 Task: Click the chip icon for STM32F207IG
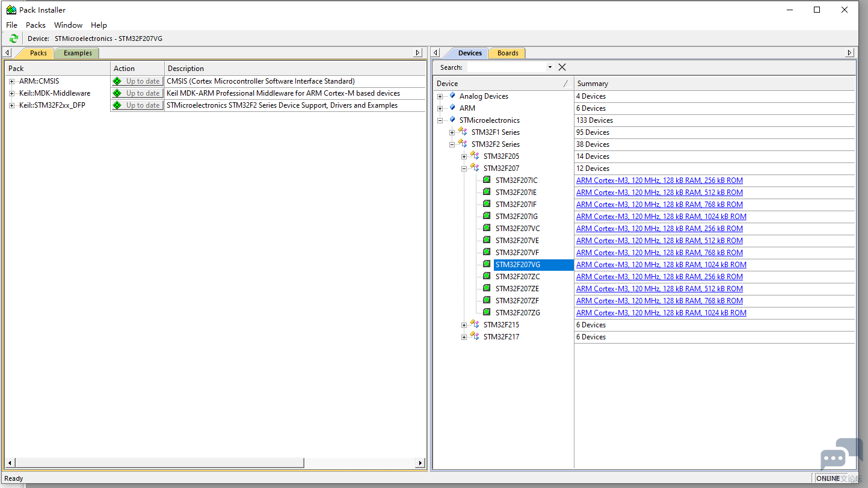(487, 216)
